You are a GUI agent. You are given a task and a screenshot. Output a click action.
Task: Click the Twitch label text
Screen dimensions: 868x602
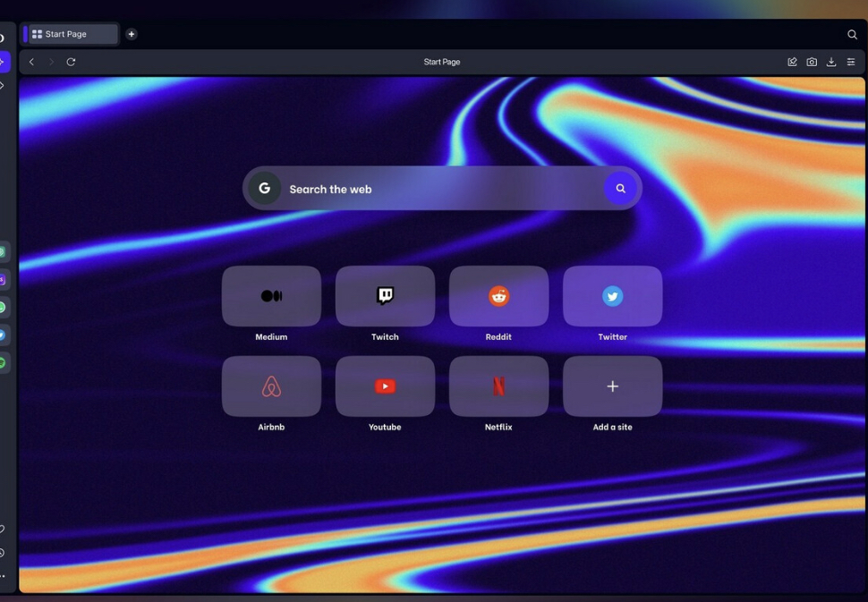click(385, 337)
